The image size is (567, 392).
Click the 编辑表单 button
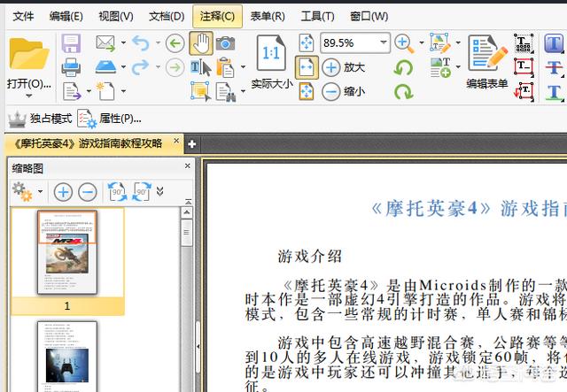pyautogui.click(x=487, y=61)
